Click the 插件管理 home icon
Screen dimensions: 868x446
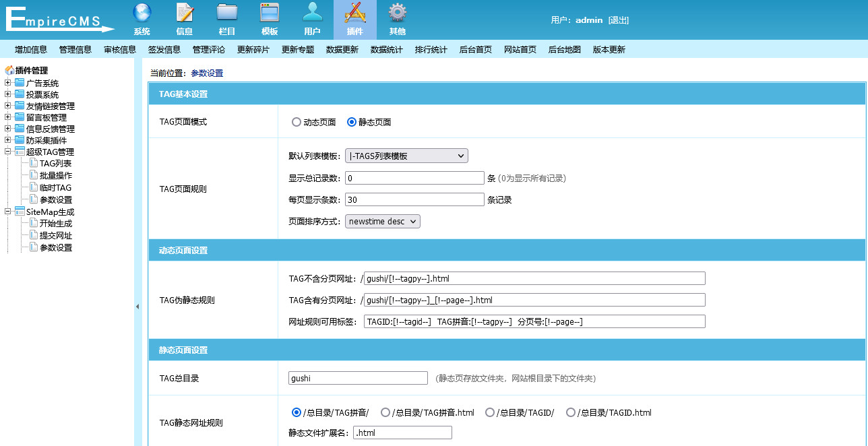9,70
